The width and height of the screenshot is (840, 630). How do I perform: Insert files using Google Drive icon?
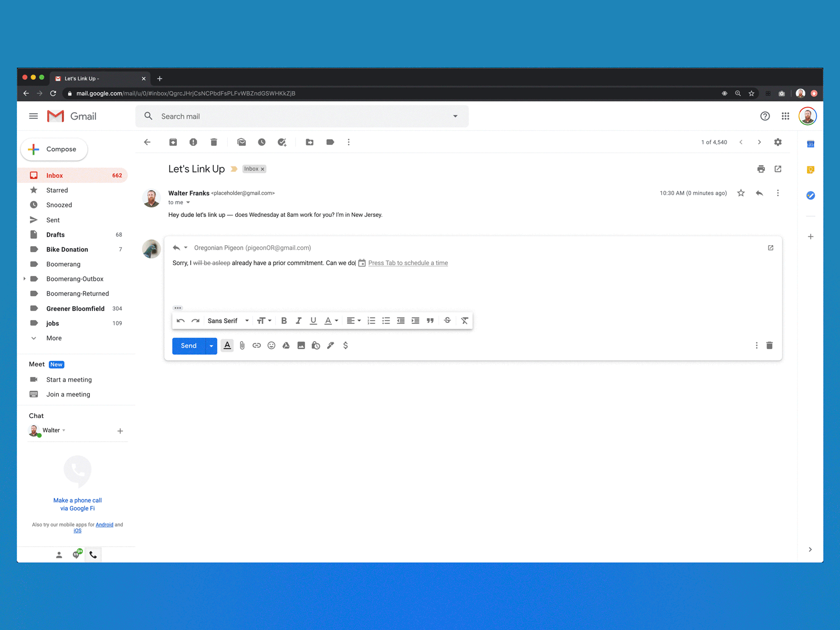click(x=286, y=345)
